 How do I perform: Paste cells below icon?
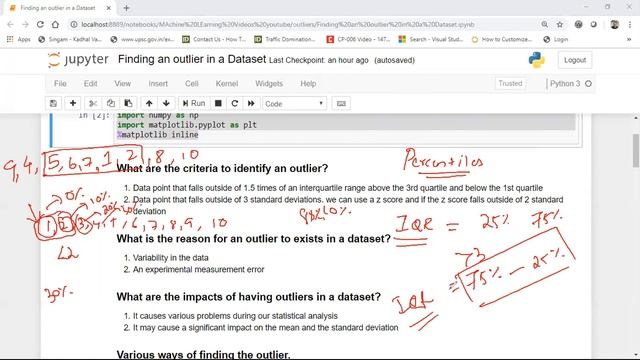click(128, 104)
